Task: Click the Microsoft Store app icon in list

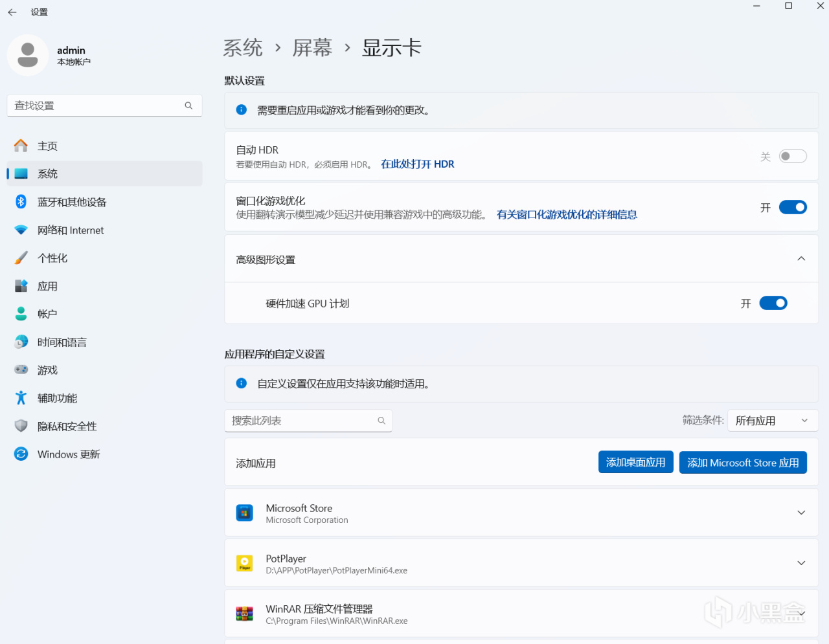Action: pyautogui.click(x=244, y=512)
